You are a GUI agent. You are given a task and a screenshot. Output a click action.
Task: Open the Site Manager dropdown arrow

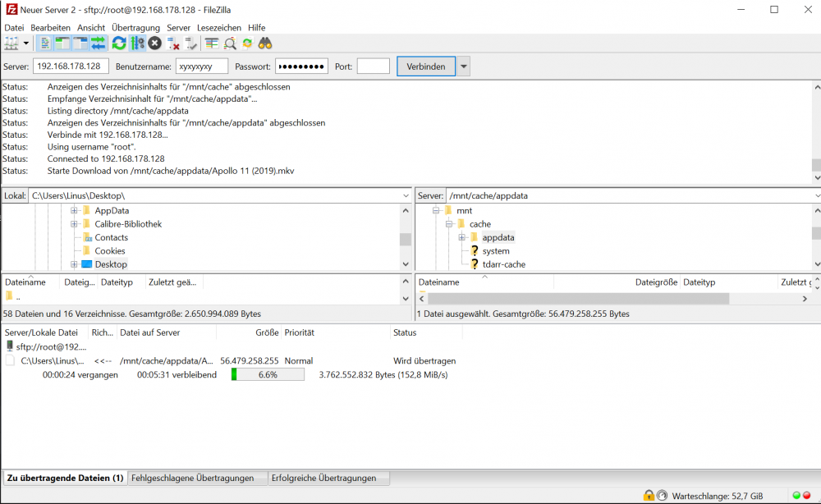[x=25, y=44]
